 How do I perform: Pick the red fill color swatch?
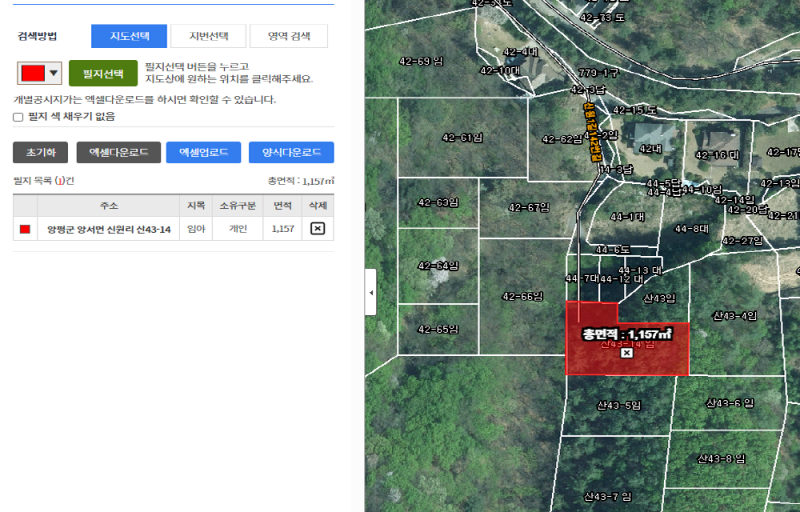tap(33, 73)
